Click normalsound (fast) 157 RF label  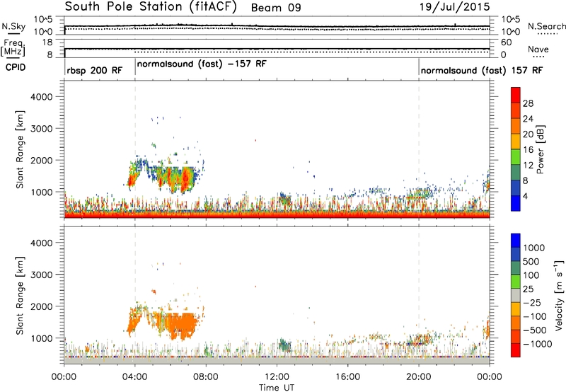pyautogui.click(x=482, y=70)
